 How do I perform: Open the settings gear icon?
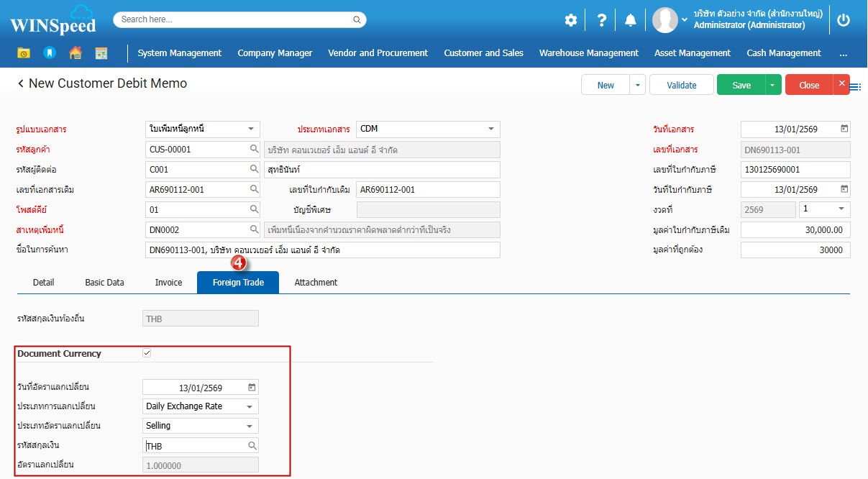tap(570, 20)
